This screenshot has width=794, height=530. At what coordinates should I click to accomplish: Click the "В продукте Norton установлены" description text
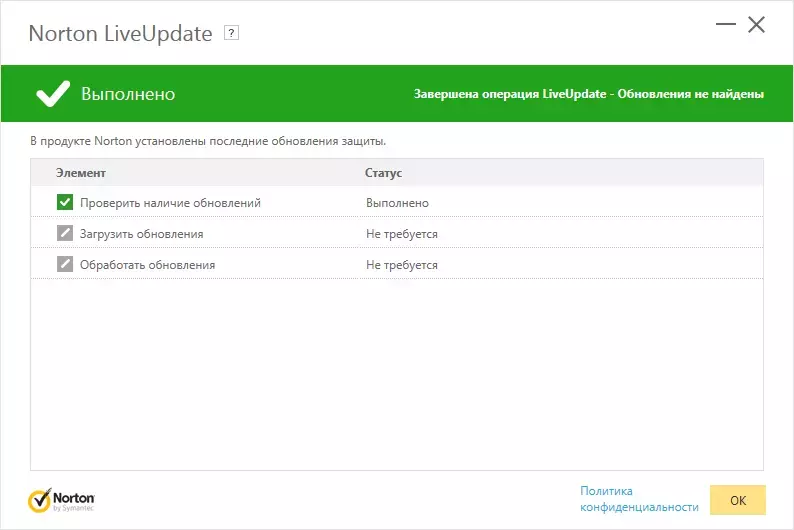pyautogui.click(x=208, y=141)
